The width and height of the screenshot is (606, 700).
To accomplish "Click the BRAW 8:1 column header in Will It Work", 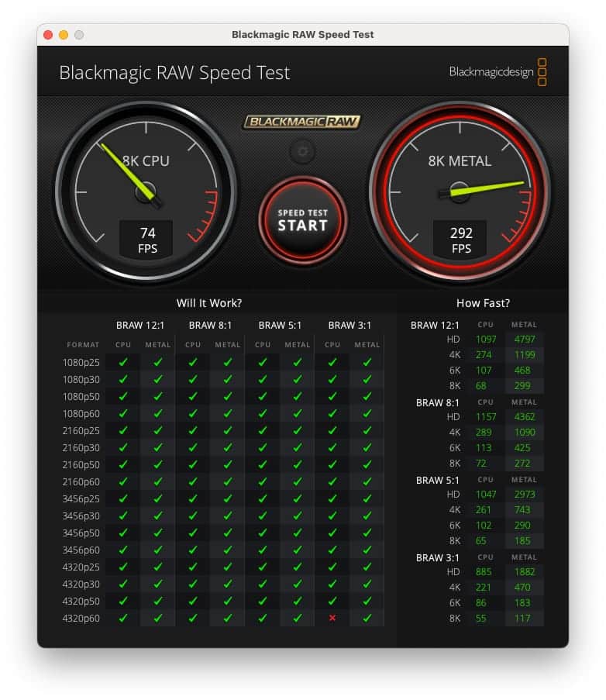I will pyautogui.click(x=210, y=326).
